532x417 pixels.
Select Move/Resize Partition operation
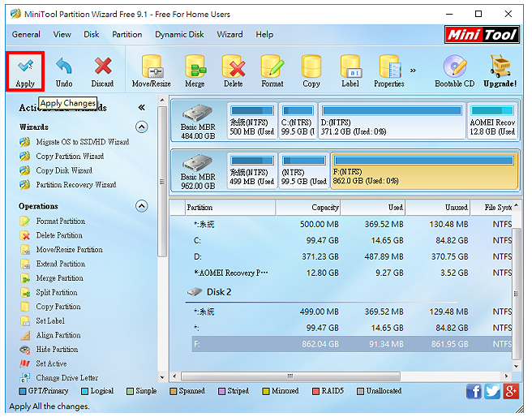[61, 250]
